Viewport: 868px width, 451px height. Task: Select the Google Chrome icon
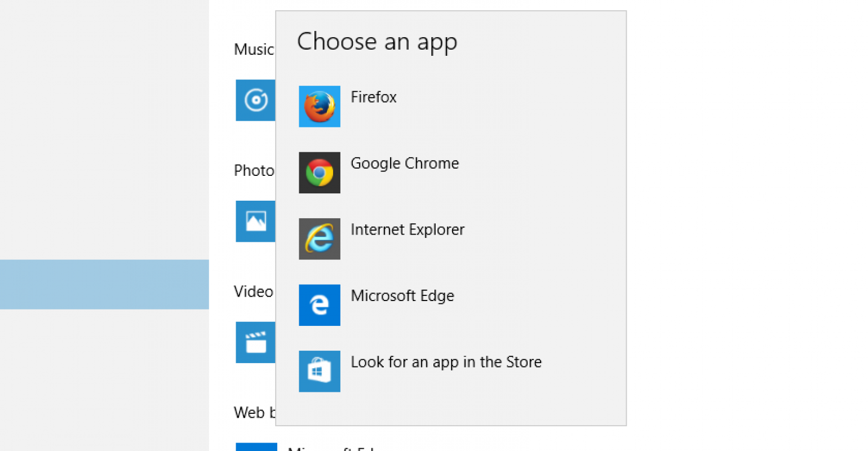319,173
